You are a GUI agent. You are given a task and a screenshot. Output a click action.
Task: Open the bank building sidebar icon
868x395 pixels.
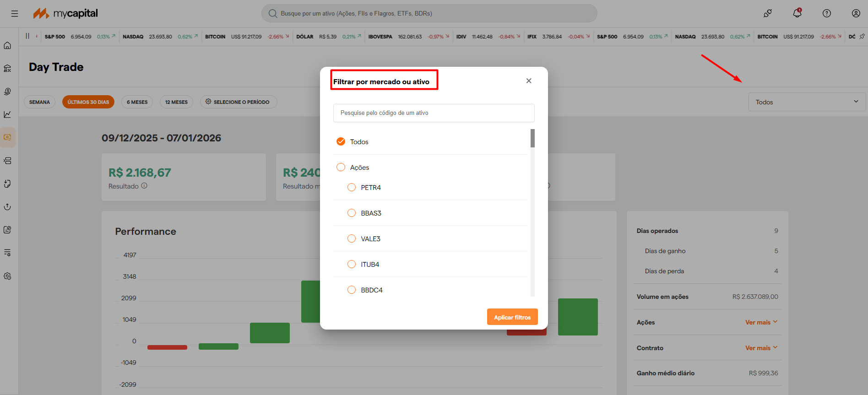(x=7, y=68)
